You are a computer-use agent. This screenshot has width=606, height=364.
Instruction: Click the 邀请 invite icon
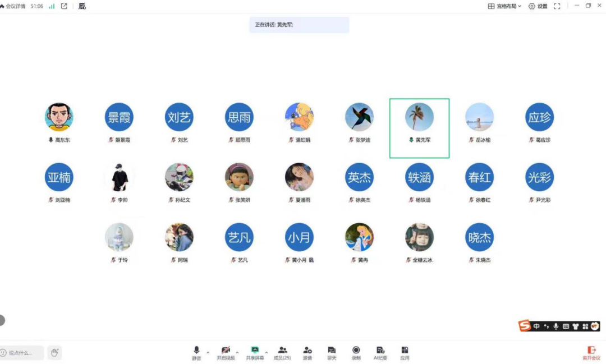307,352
